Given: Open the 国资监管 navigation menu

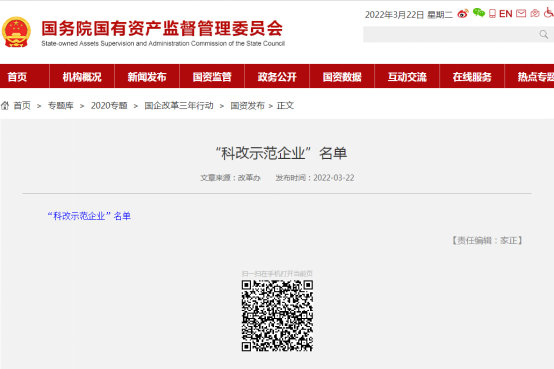Looking at the screenshot, I should [x=212, y=77].
